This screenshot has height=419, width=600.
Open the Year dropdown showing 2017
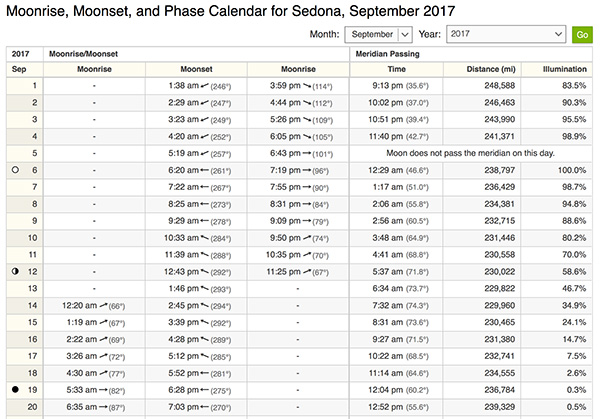[x=506, y=34]
